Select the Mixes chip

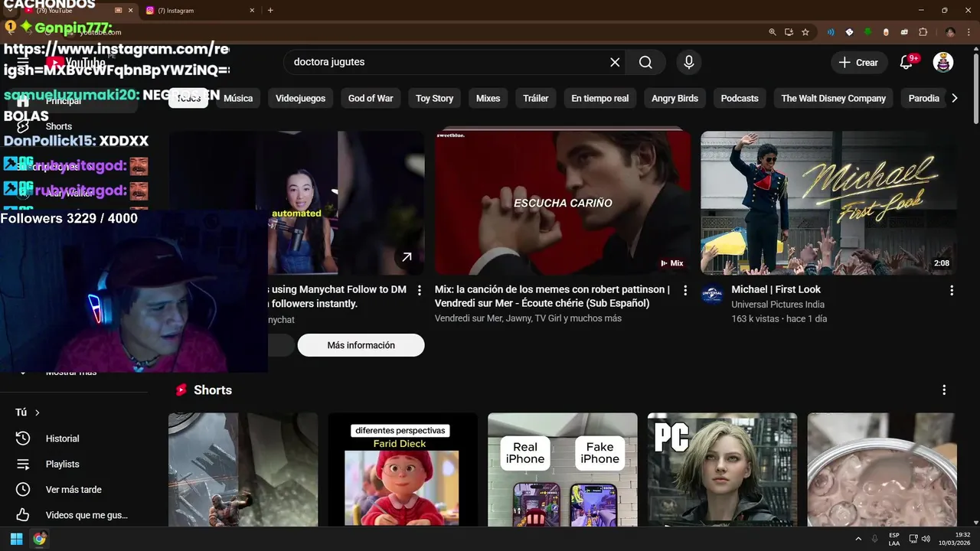(488, 98)
